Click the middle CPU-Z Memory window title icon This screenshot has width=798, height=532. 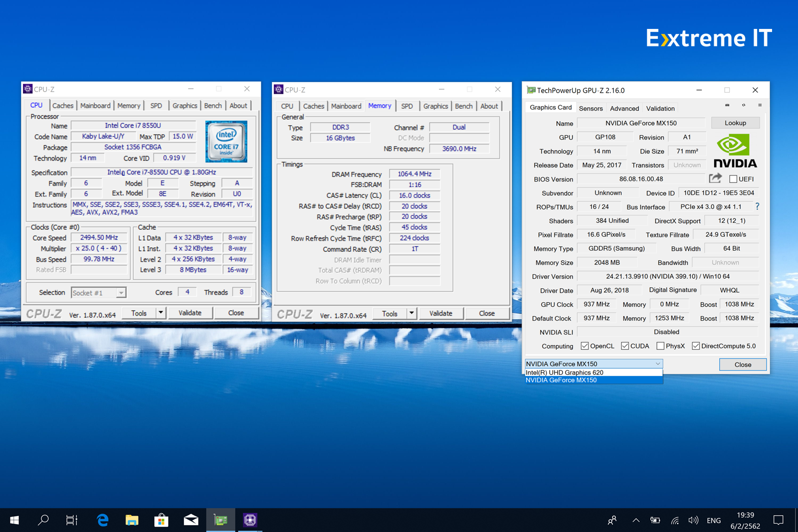279,90
